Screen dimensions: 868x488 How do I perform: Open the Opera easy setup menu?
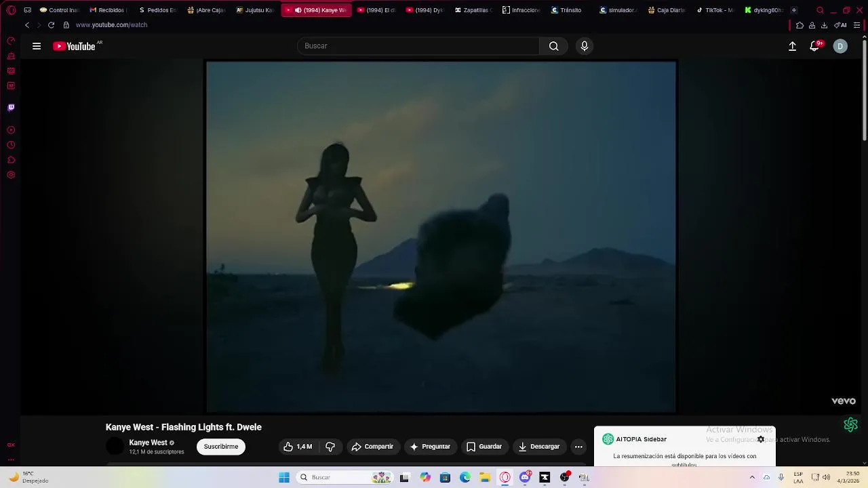pyautogui.click(x=856, y=25)
